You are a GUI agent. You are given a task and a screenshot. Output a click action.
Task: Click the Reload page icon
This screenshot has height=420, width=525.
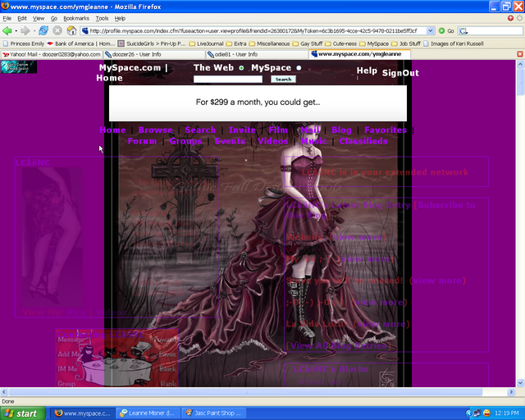43,30
